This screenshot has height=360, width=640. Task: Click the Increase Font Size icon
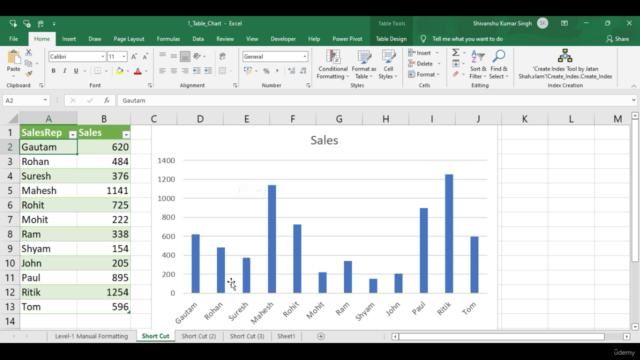click(x=134, y=56)
